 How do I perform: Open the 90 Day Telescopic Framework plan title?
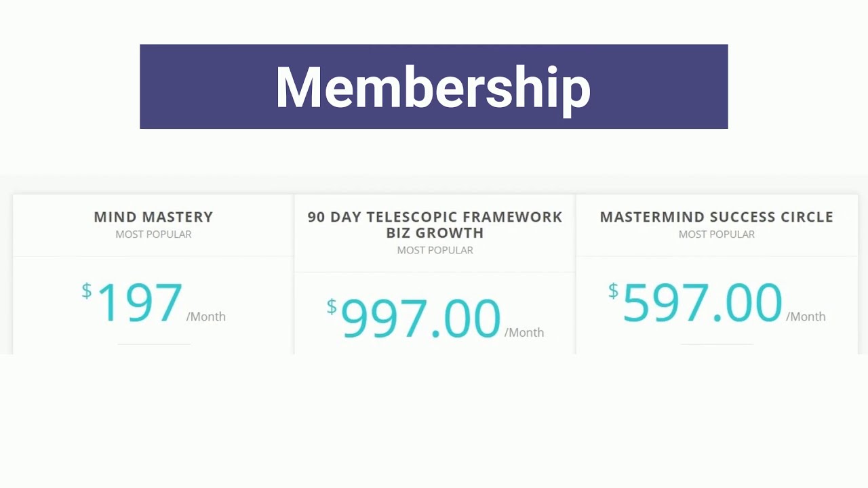point(435,217)
